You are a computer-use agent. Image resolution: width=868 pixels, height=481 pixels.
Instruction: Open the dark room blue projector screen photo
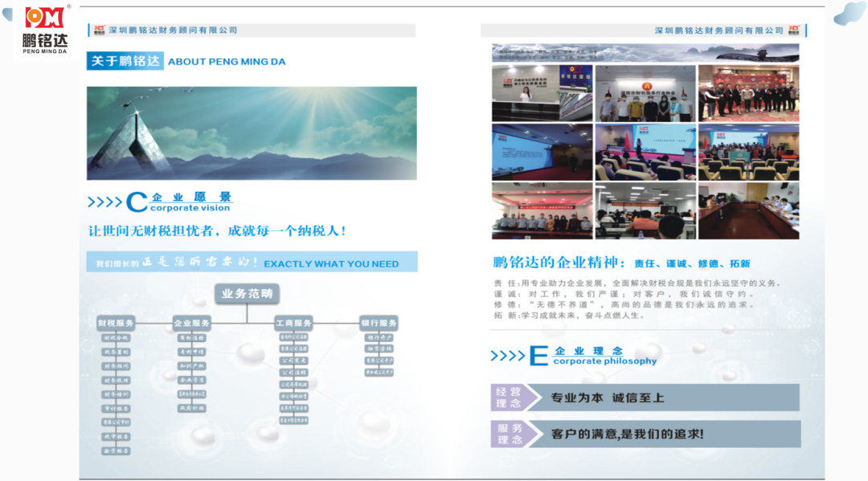point(542,152)
